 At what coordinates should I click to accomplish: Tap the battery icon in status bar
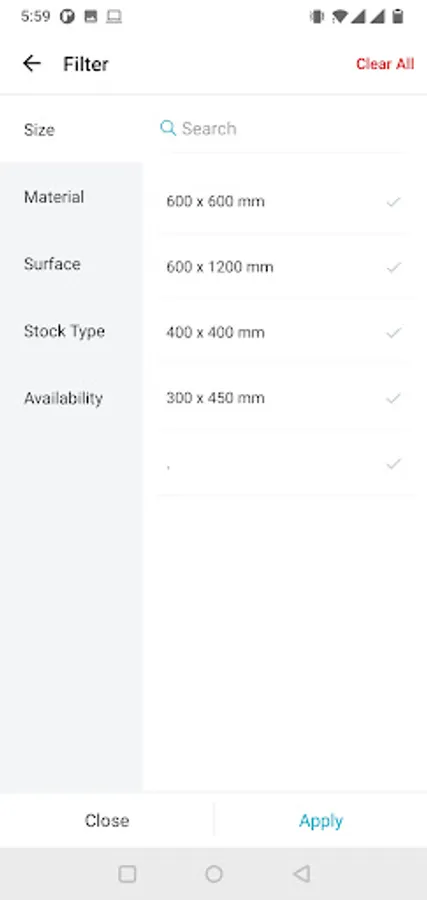(398, 17)
